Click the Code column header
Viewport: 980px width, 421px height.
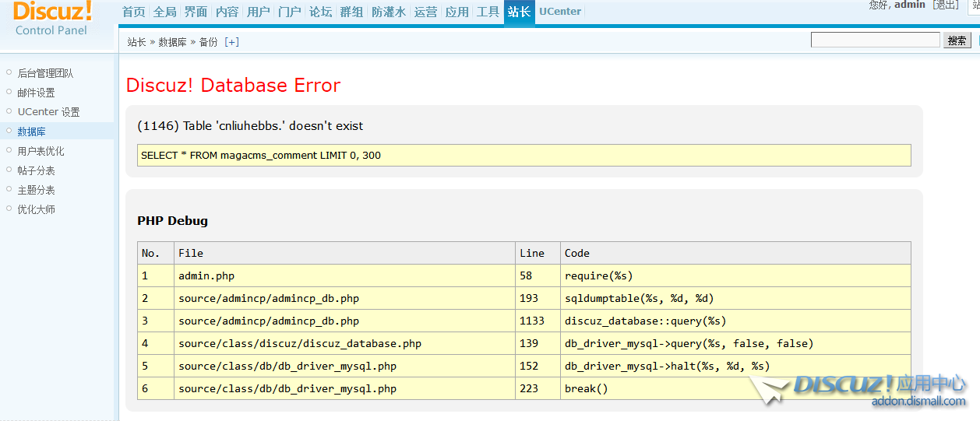pos(735,253)
